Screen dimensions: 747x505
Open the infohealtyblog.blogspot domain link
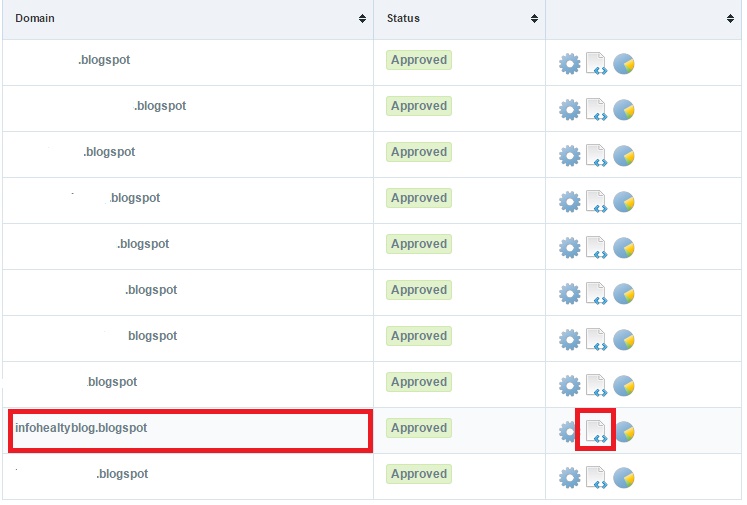[x=81, y=428]
